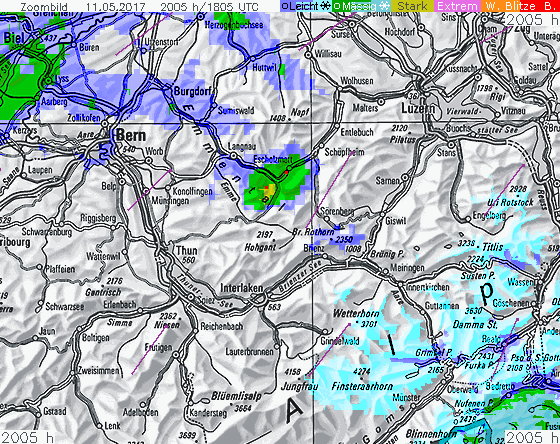This screenshot has width=560, height=444.
Task: Click the Thun city label
Action: point(187,251)
